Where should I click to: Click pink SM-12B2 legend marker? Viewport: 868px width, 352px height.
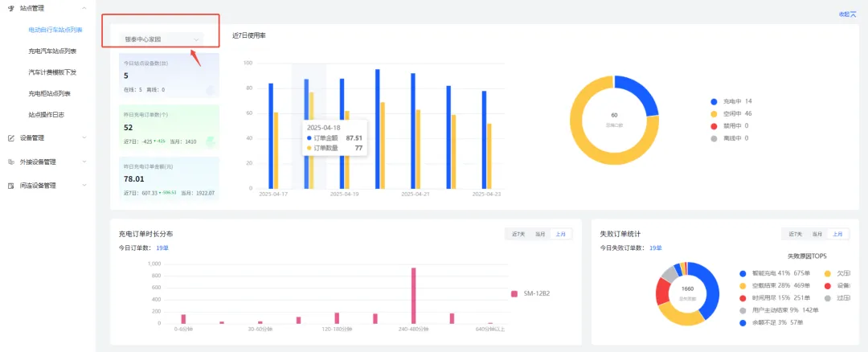(514, 293)
